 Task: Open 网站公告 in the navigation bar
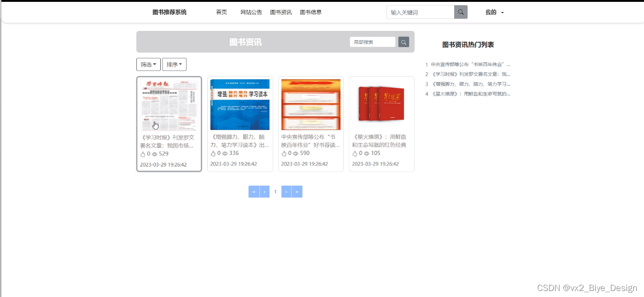point(252,12)
